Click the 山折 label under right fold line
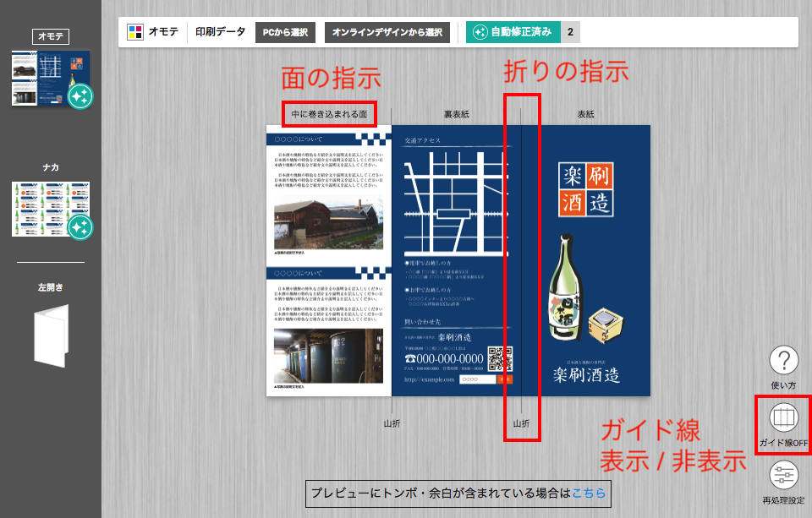This screenshot has width=812, height=518. (522, 423)
